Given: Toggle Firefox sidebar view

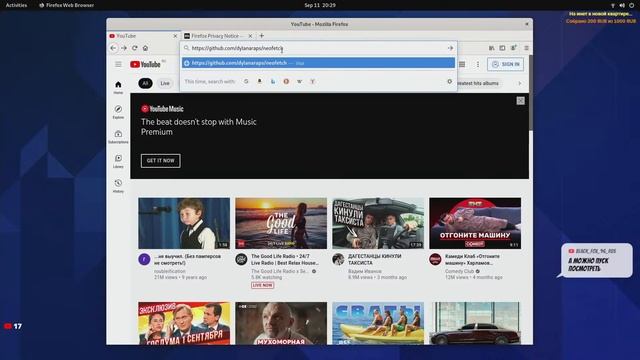Looking at the screenshot, I should click(x=502, y=48).
